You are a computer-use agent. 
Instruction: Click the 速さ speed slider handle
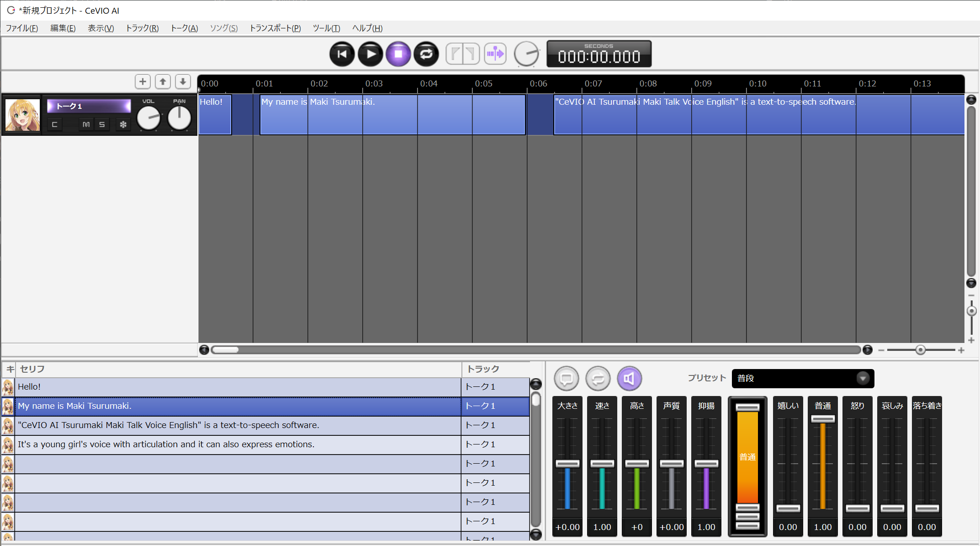coord(602,464)
